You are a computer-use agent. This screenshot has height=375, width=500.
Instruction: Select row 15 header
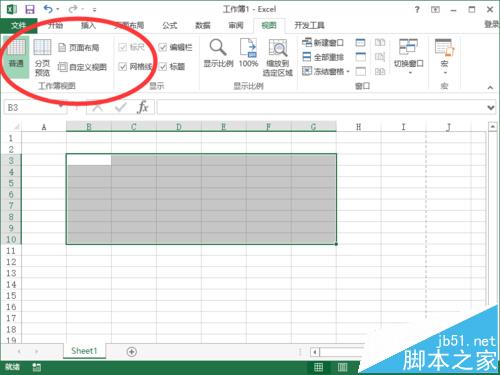point(11,296)
